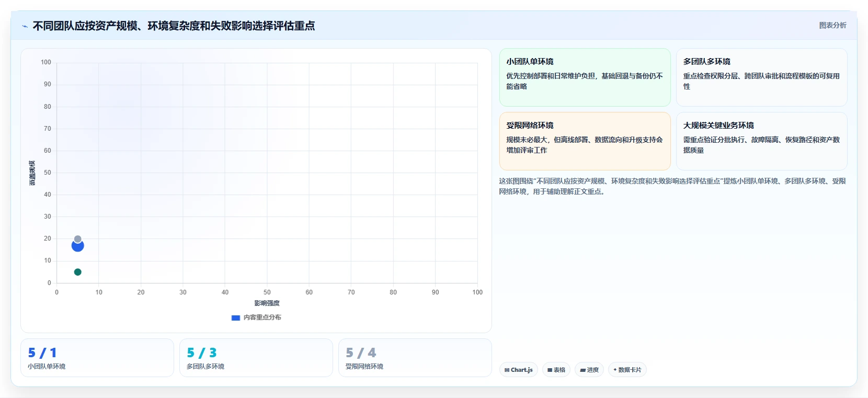Click the x-axis tick label 90

(436, 292)
